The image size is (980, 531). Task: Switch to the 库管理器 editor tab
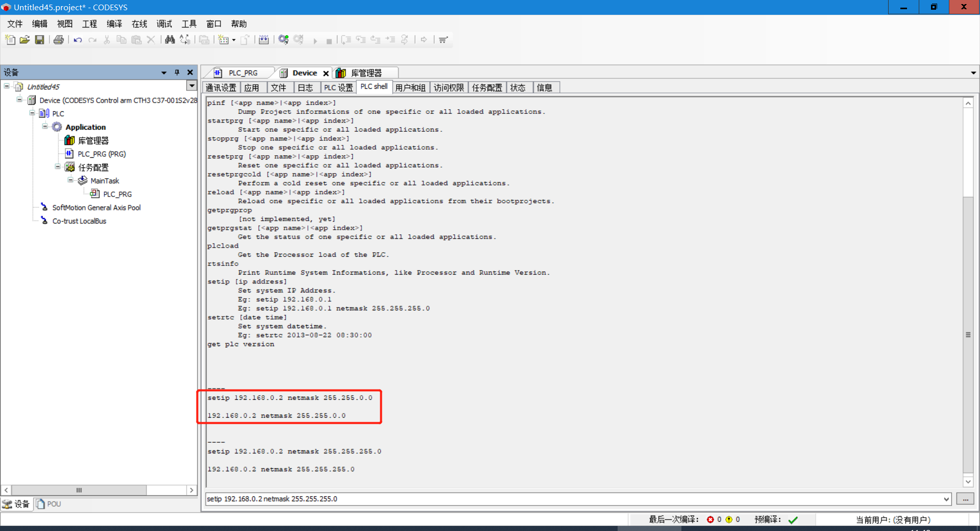[x=365, y=73]
